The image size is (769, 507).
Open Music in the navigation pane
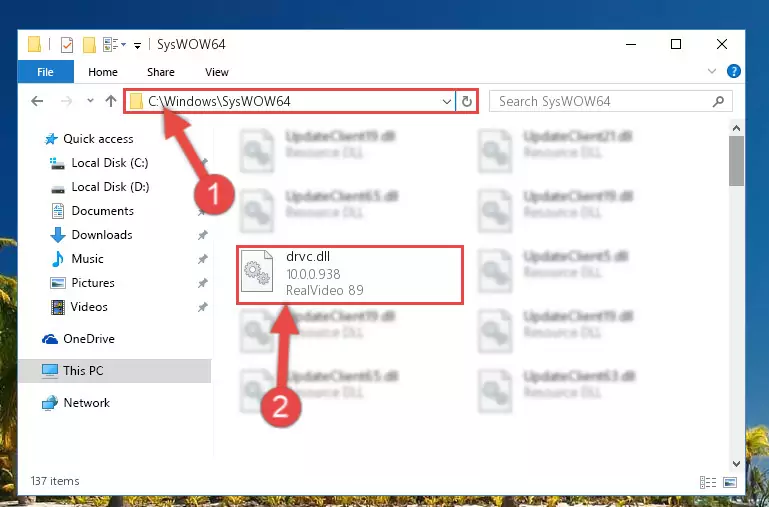[87, 259]
